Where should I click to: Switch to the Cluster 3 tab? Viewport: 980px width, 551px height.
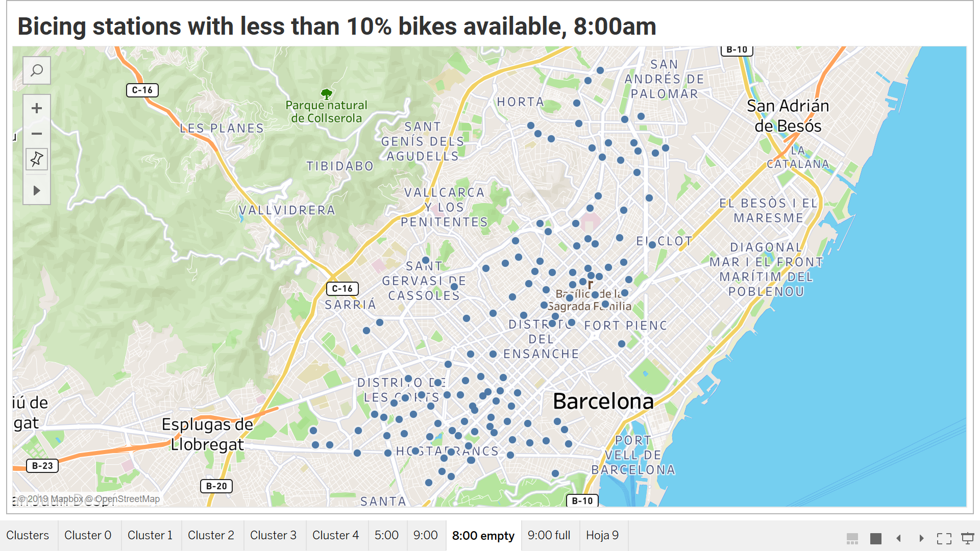tap(273, 535)
